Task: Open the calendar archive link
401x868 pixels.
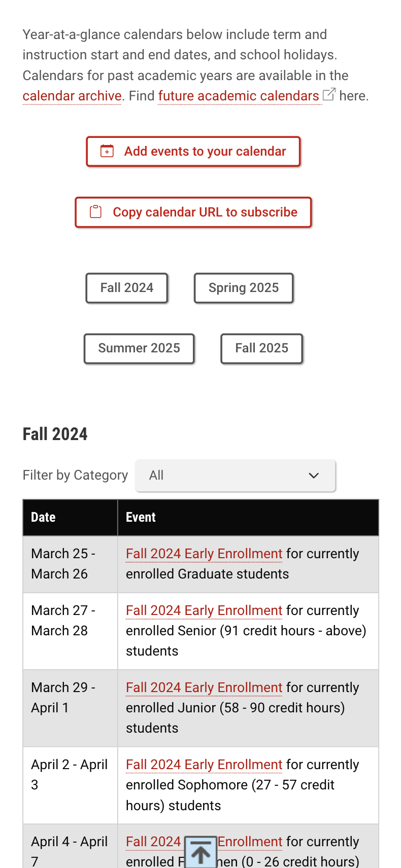Action: click(x=72, y=96)
